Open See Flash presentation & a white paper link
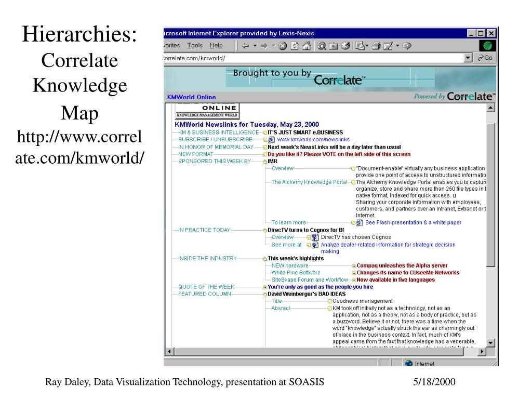The width and height of the screenshot is (532, 399). tap(413, 222)
